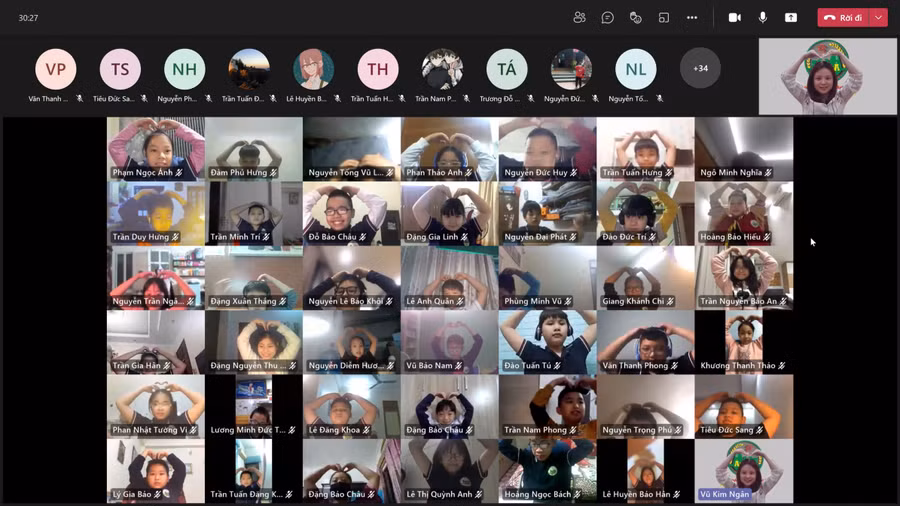Open the participants list panel
Viewport: 900px width, 506px height.
579,18
